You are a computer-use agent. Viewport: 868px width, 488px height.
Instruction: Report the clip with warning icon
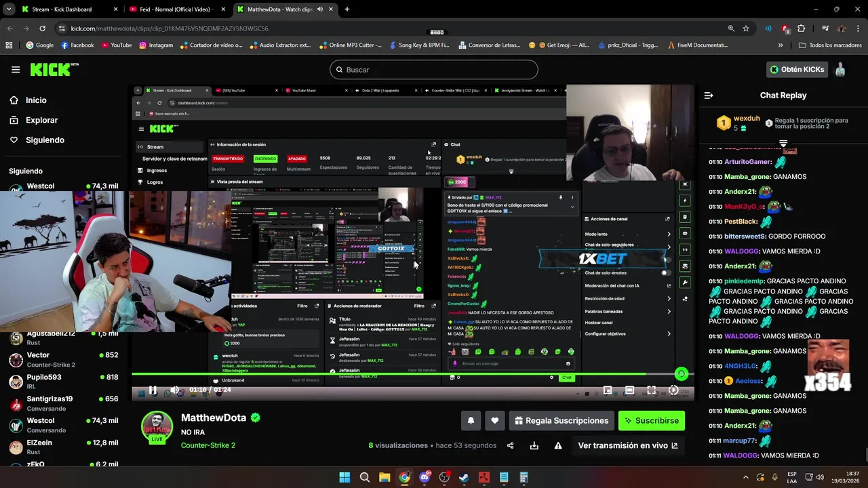point(558,445)
